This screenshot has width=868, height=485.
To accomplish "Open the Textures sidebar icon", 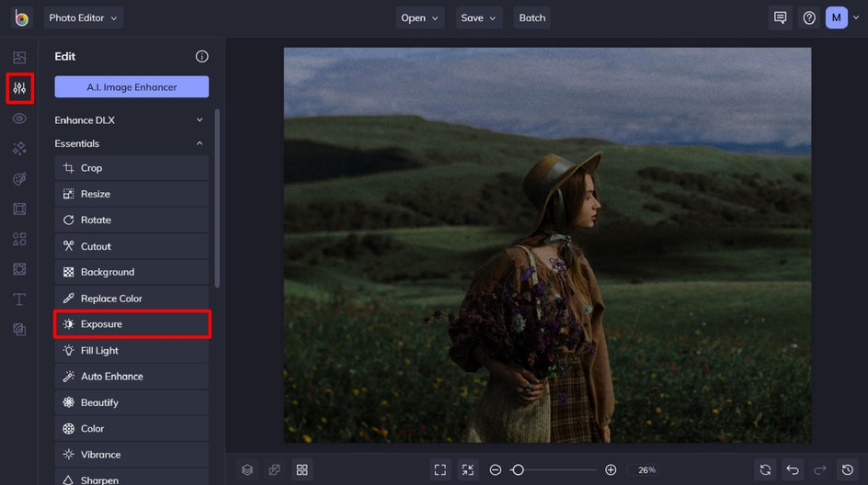I will (19, 330).
